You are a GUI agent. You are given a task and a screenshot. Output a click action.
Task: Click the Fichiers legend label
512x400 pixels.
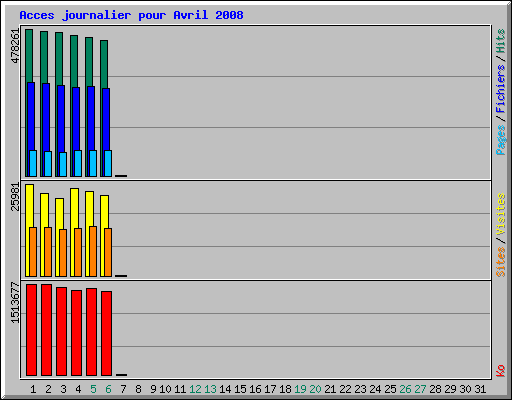click(500, 89)
